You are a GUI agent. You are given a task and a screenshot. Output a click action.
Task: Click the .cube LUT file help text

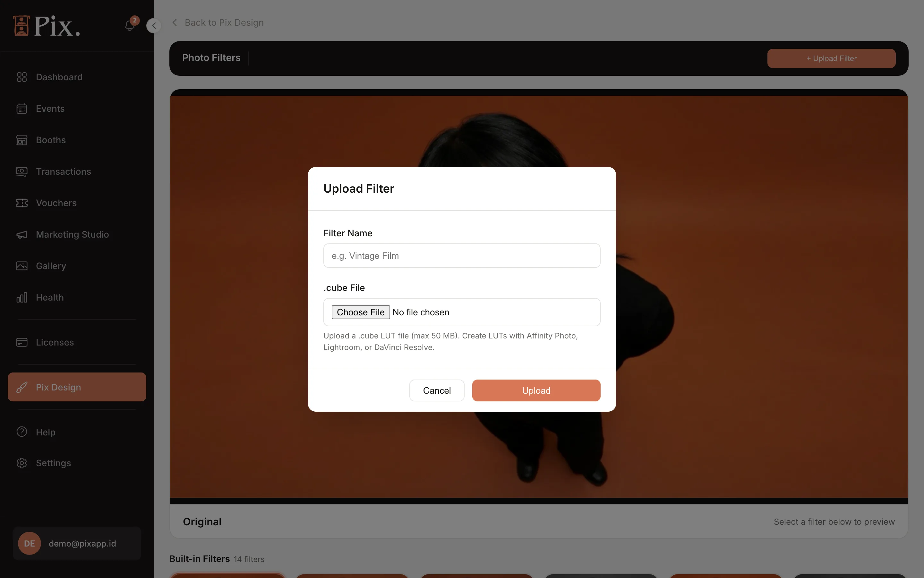click(x=450, y=341)
